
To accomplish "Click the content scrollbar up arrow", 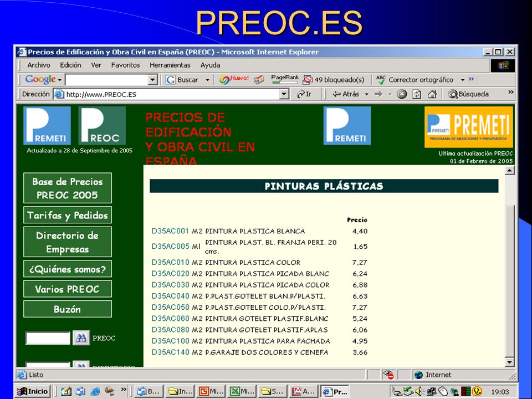I will click(x=510, y=170).
